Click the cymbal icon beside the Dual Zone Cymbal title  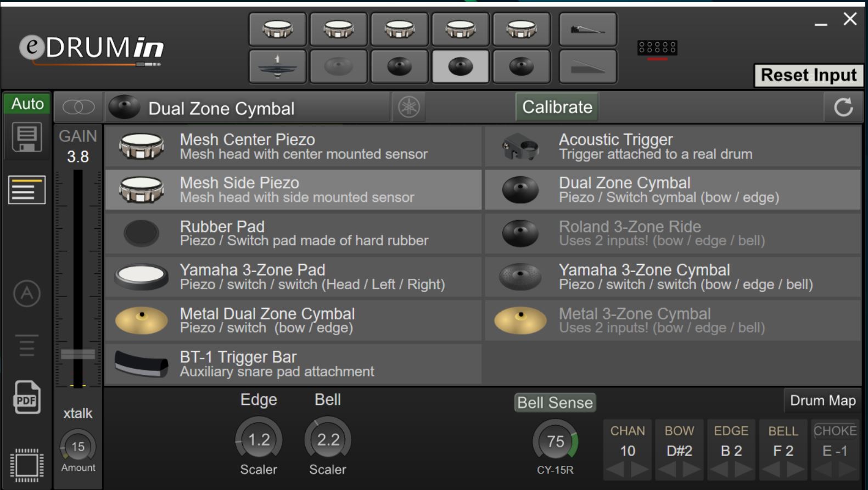point(124,107)
